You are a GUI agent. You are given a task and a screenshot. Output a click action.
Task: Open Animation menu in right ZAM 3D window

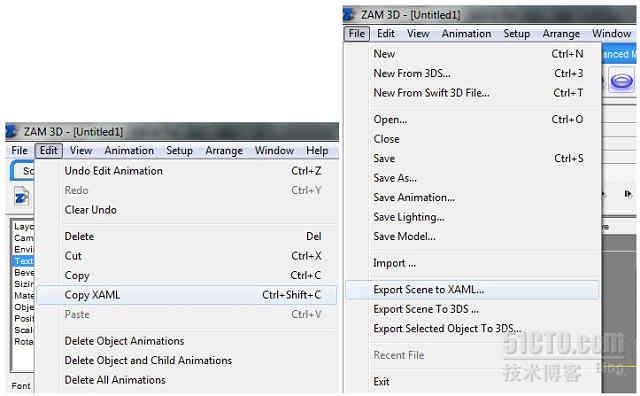click(467, 33)
